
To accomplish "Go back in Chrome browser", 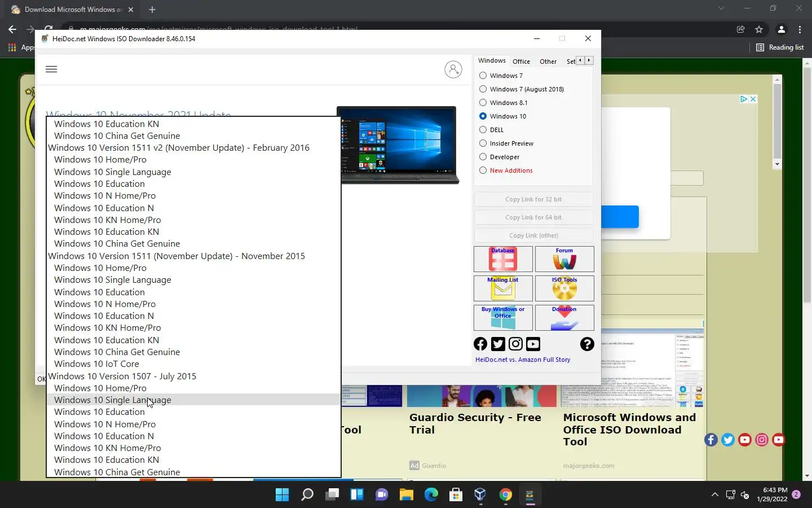I will 12,29.
